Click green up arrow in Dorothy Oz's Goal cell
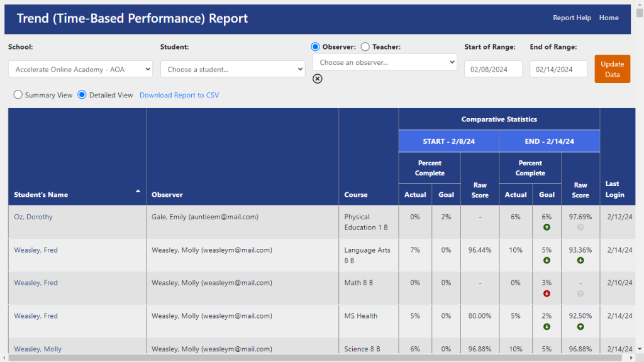Screen dimensions: 644x362 (547, 227)
